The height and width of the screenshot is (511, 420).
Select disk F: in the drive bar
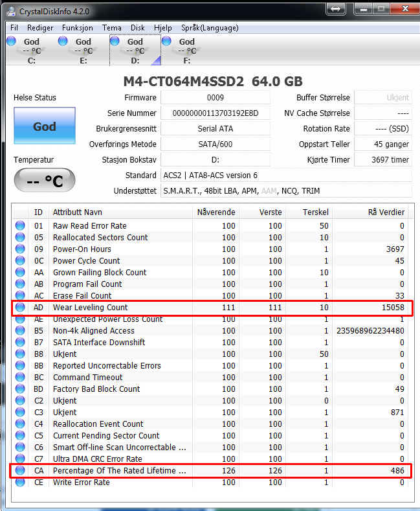point(187,51)
